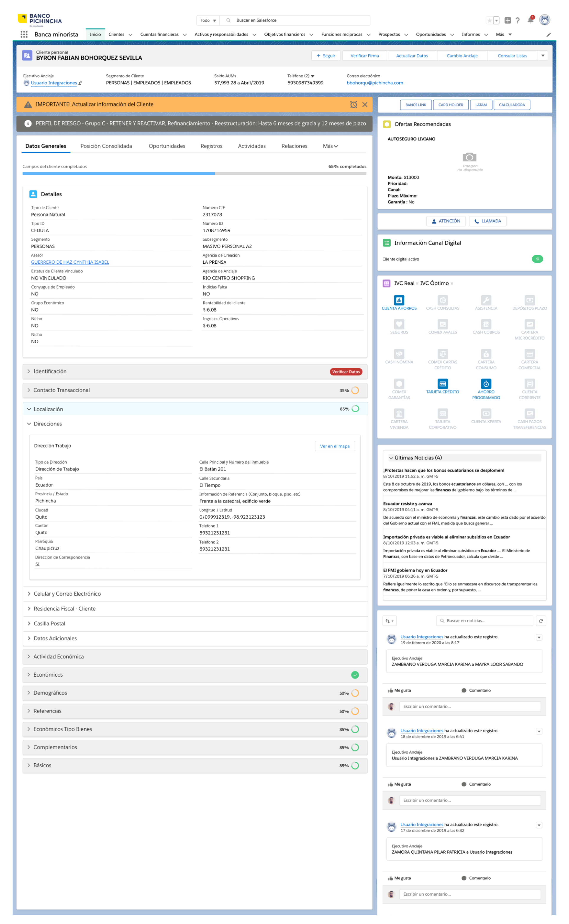Click the notifications bell icon
The image size is (569, 924).
click(530, 20)
